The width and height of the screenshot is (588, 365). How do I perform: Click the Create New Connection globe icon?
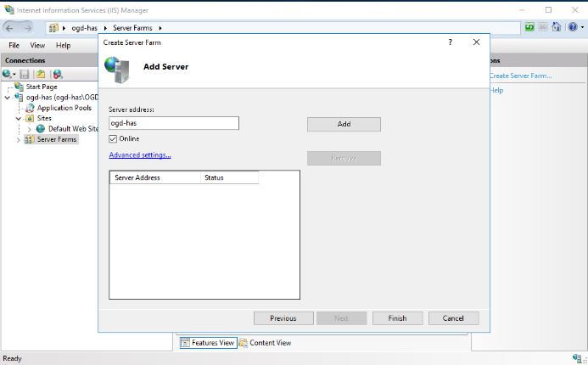[7, 74]
